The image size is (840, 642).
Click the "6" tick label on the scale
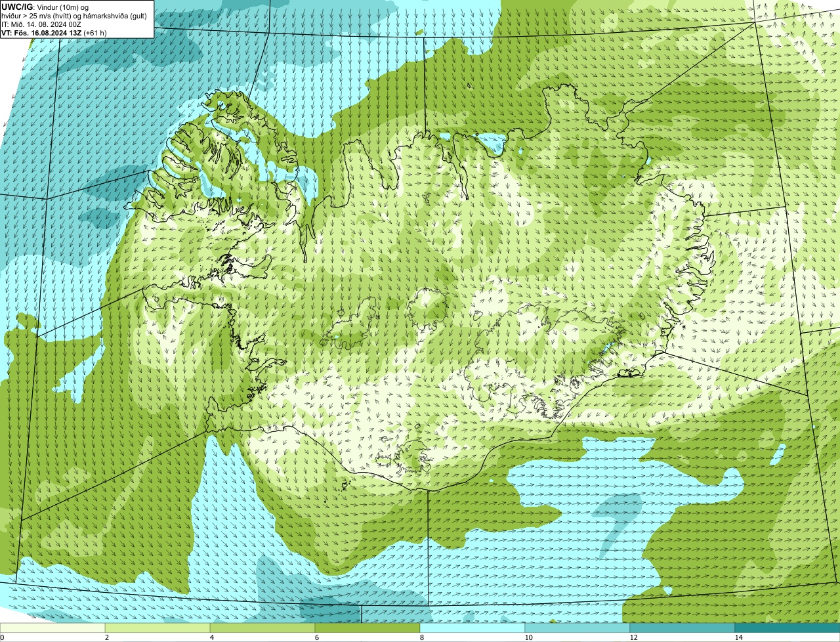(x=316, y=637)
